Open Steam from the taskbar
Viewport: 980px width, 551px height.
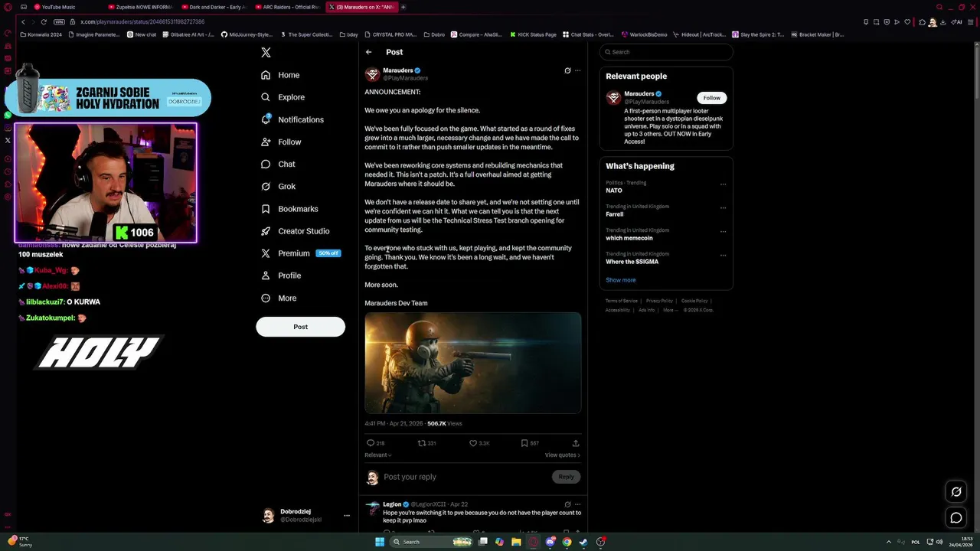pos(583,542)
